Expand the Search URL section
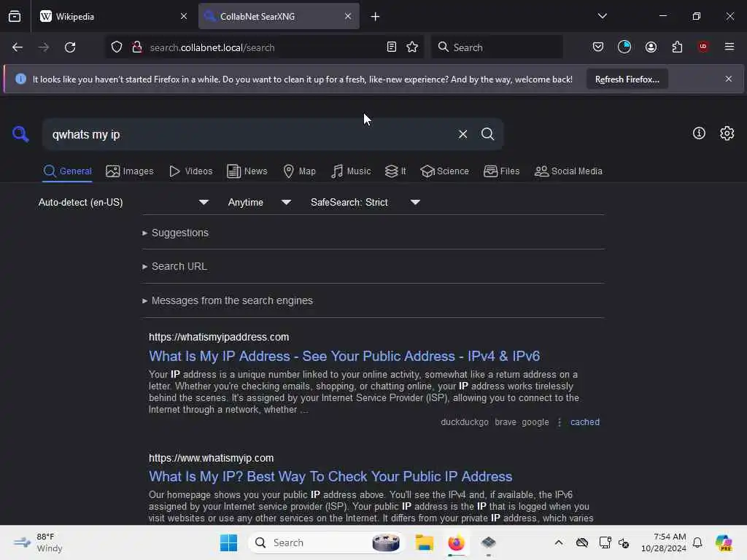 tap(175, 267)
